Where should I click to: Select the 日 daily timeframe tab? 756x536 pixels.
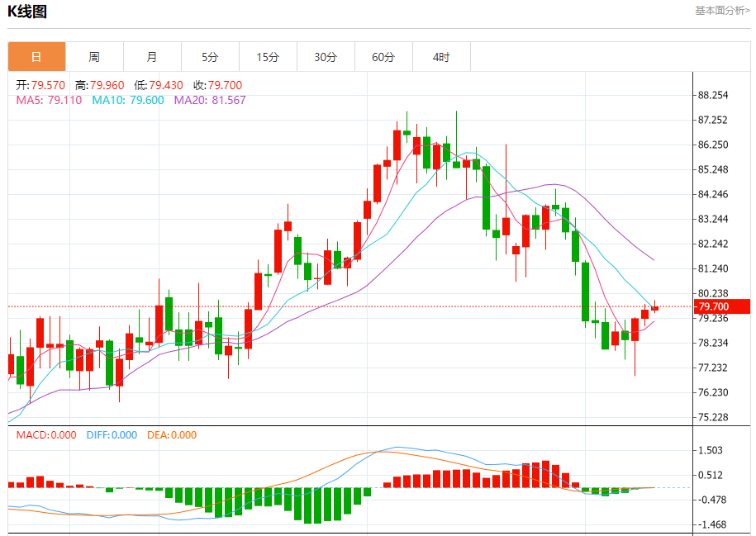(x=36, y=57)
